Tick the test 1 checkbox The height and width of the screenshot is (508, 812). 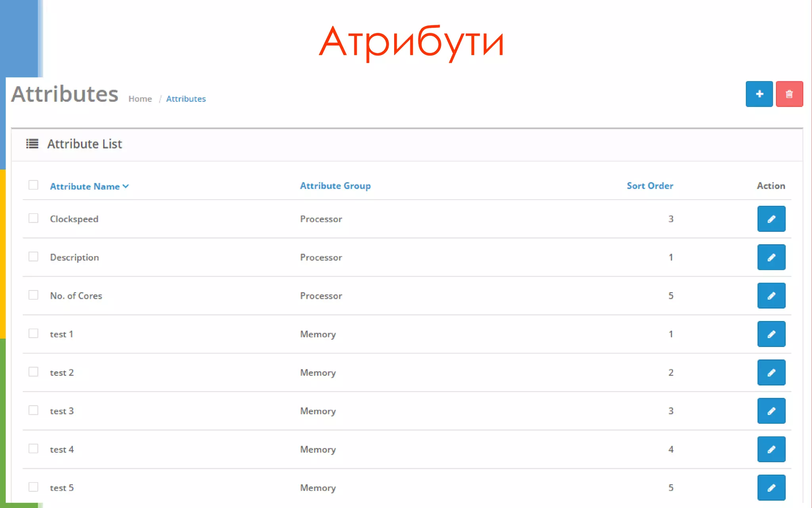pos(33,333)
